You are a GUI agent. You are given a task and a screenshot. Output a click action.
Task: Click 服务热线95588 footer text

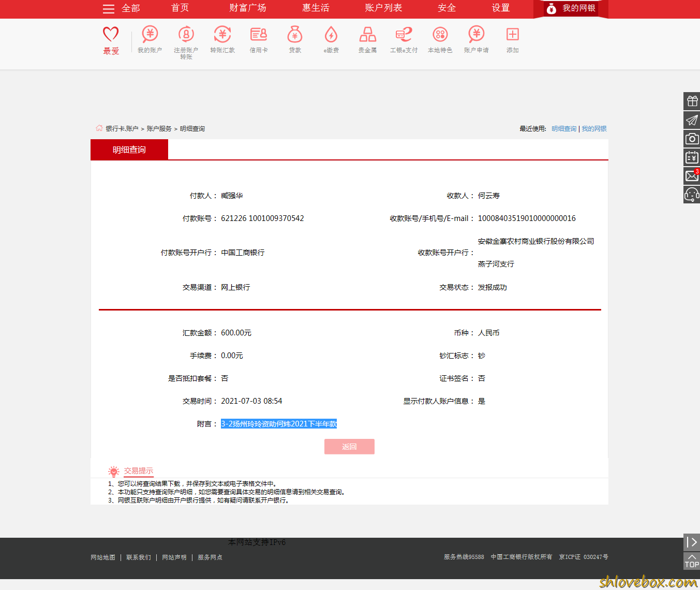pos(464,557)
